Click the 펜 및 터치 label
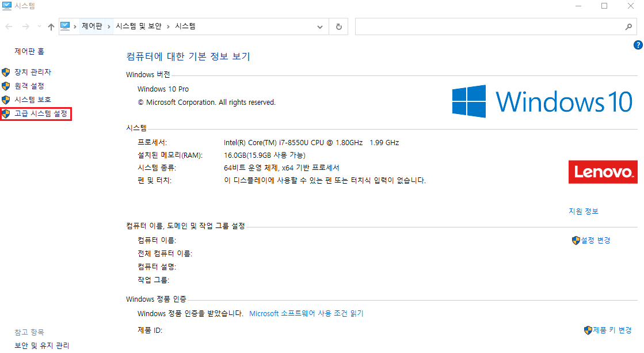644x353 pixels. [x=154, y=180]
